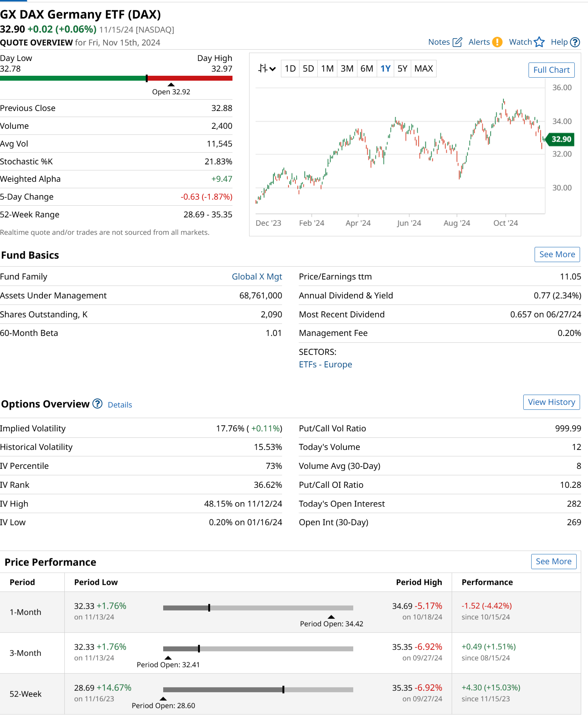Click the Help question mark icon
Screen dimensions: 588x726
(x=575, y=42)
